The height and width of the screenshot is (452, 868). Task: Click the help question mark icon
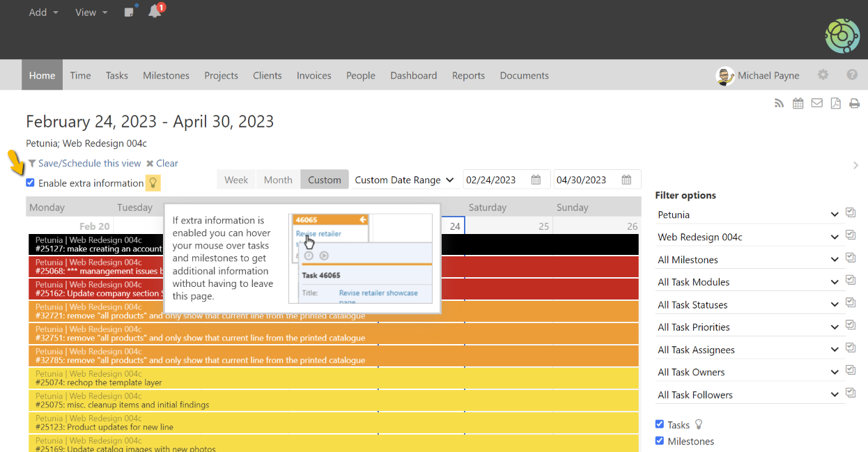(x=852, y=75)
